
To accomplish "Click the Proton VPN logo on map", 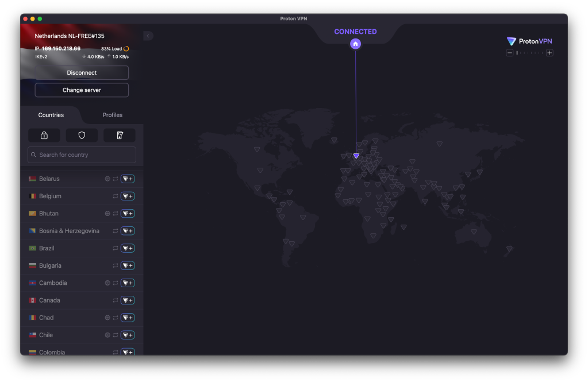I will 529,41.
